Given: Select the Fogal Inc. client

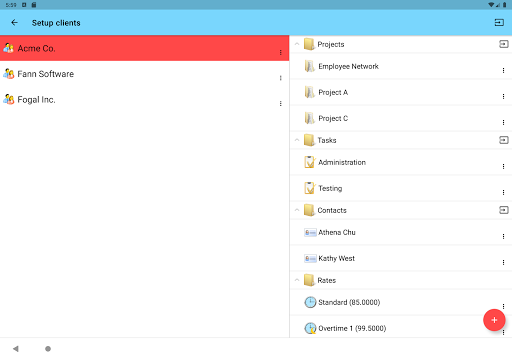Looking at the screenshot, I should (x=144, y=99).
